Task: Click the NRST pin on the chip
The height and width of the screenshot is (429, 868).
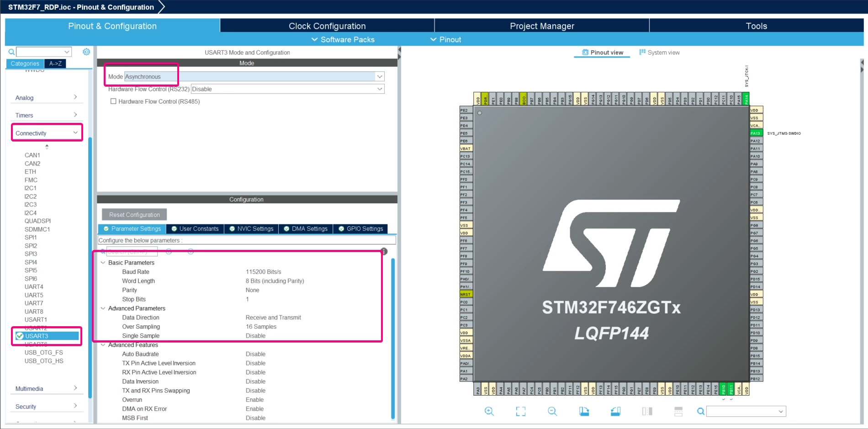Action: (466, 294)
